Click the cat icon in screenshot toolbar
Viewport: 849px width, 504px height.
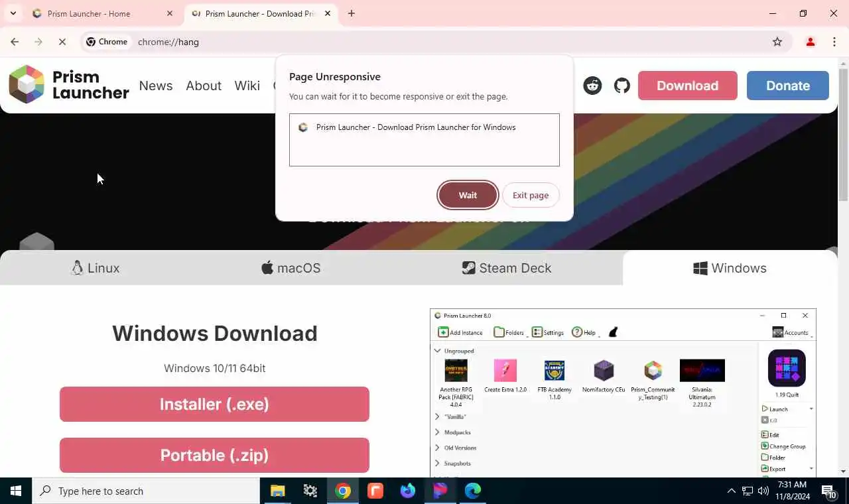[x=613, y=332]
